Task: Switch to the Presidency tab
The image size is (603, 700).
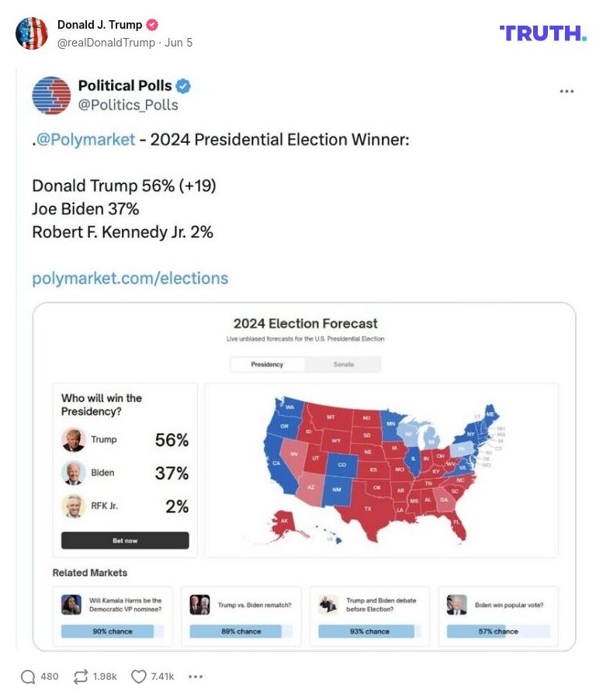Action: tap(268, 364)
